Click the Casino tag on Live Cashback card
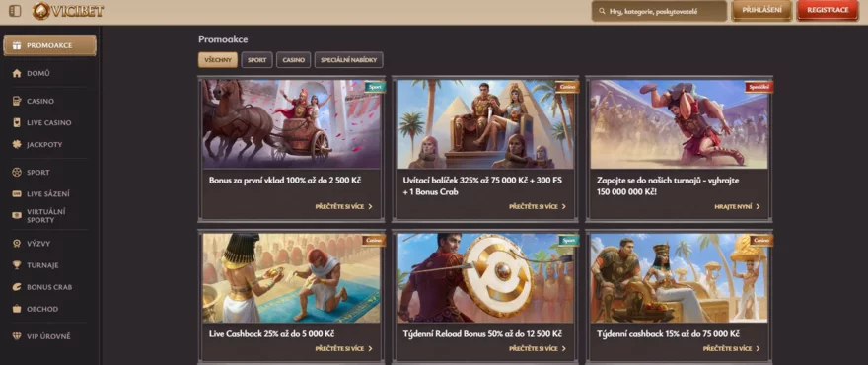868x365 pixels. tap(374, 241)
